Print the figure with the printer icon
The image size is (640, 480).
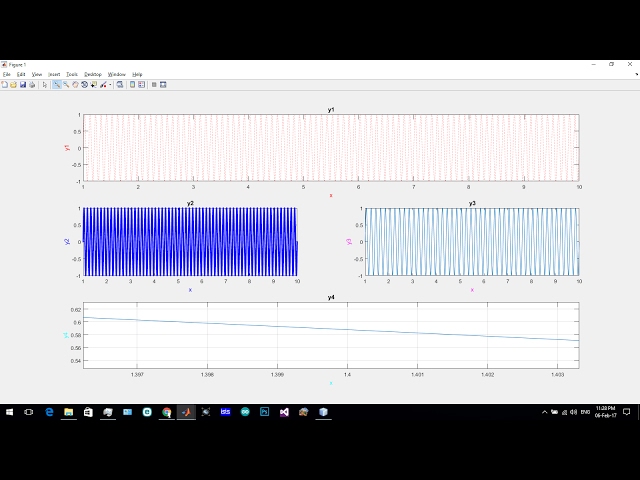(x=32, y=84)
